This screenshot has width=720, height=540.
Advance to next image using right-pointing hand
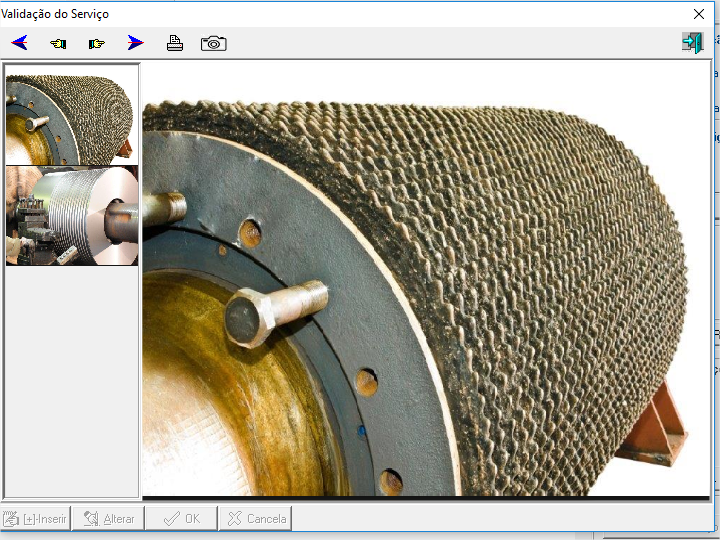tap(97, 43)
